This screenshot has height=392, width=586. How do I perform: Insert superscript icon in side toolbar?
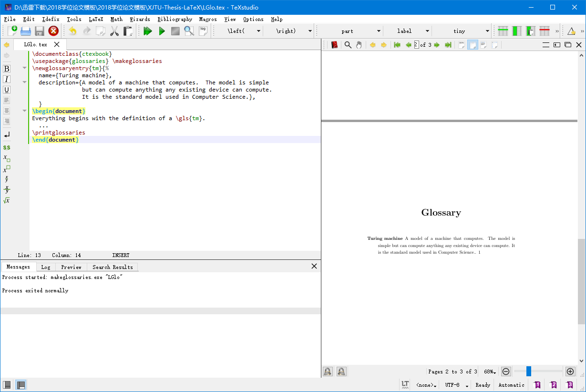(x=7, y=169)
